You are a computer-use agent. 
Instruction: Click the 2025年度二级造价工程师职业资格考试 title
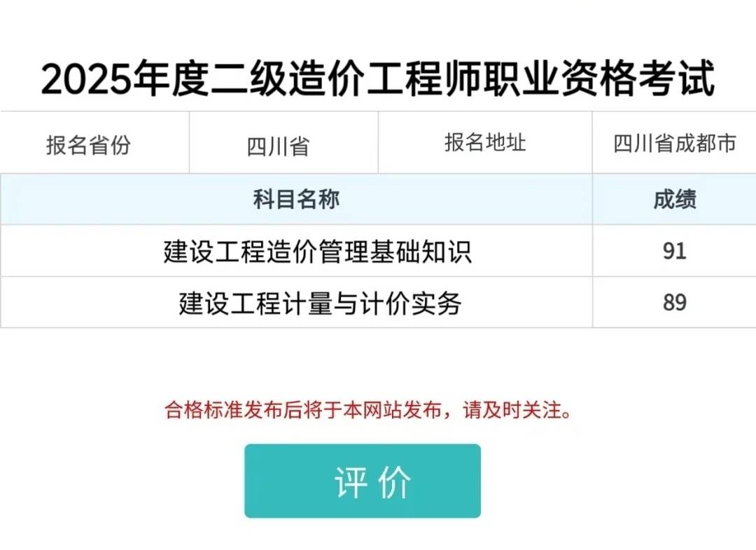coord(378,77)
